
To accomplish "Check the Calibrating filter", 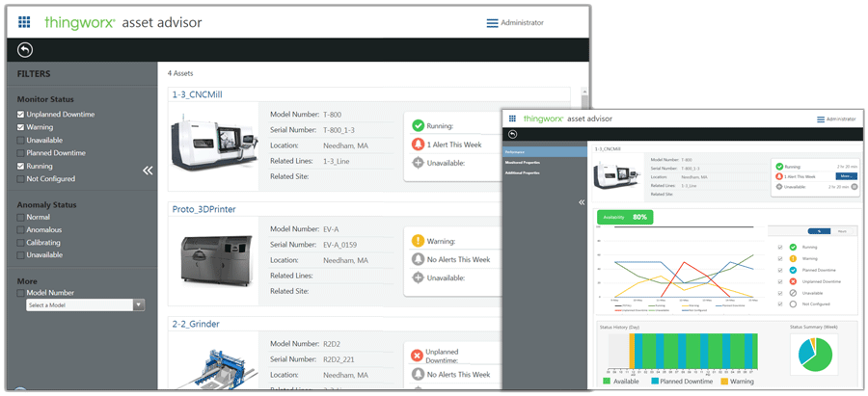I will pos(20,242).
